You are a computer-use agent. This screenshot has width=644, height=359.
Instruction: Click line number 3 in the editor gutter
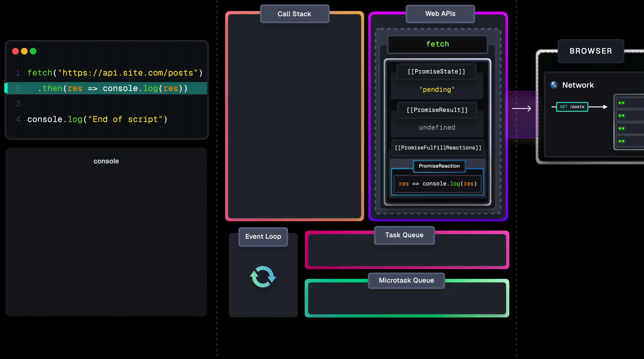18,104
